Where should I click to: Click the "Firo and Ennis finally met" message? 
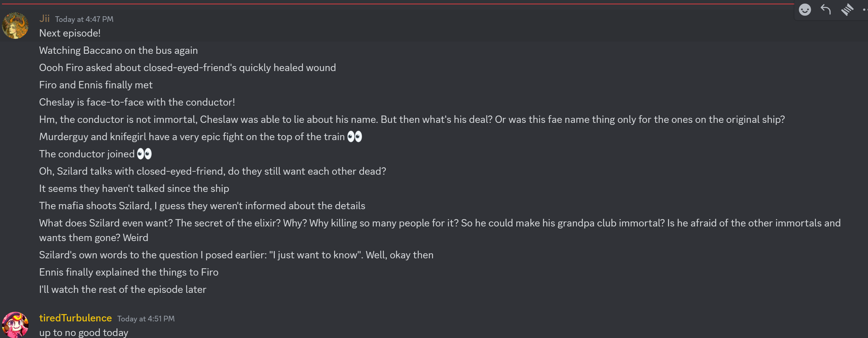[96, 85]
